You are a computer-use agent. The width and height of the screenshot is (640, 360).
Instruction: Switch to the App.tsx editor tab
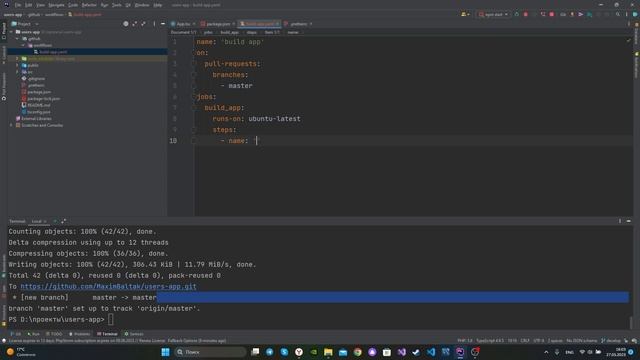pyautogui.click(x=181, y=24)
